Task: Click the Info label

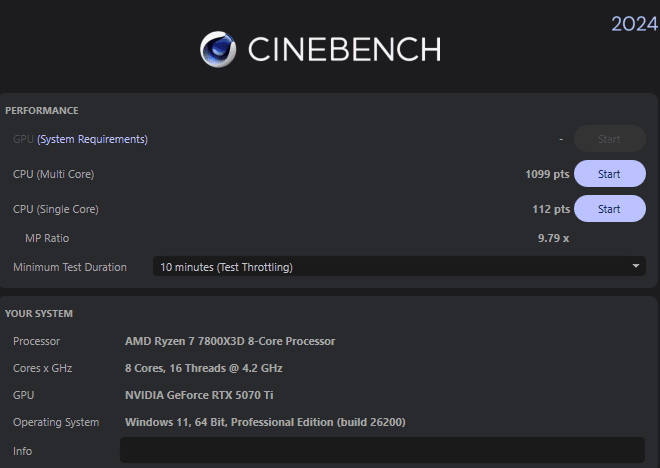Action: pyautogui.click(x=22, y=451)
